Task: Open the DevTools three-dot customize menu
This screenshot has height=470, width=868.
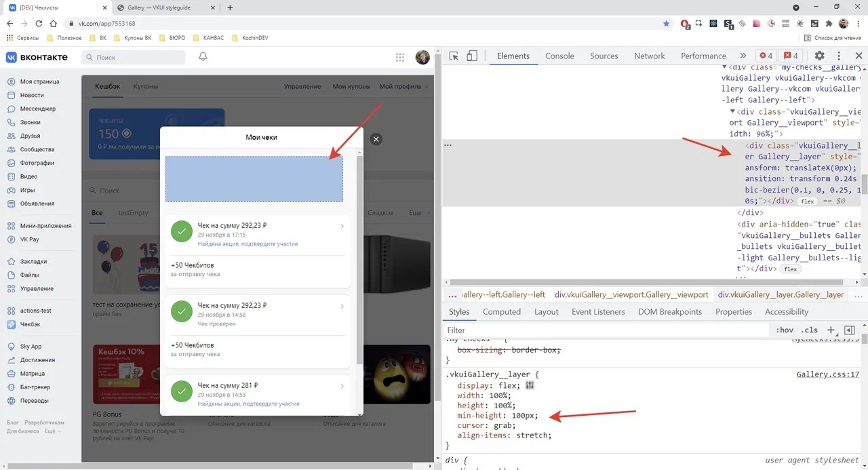Action: click(x=839, y=56)
